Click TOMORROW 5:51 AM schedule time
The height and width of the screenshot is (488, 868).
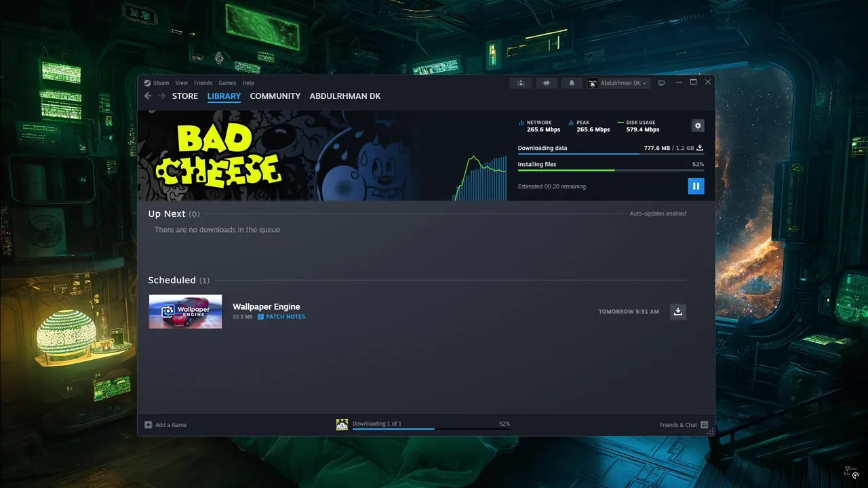click(629, 312)
